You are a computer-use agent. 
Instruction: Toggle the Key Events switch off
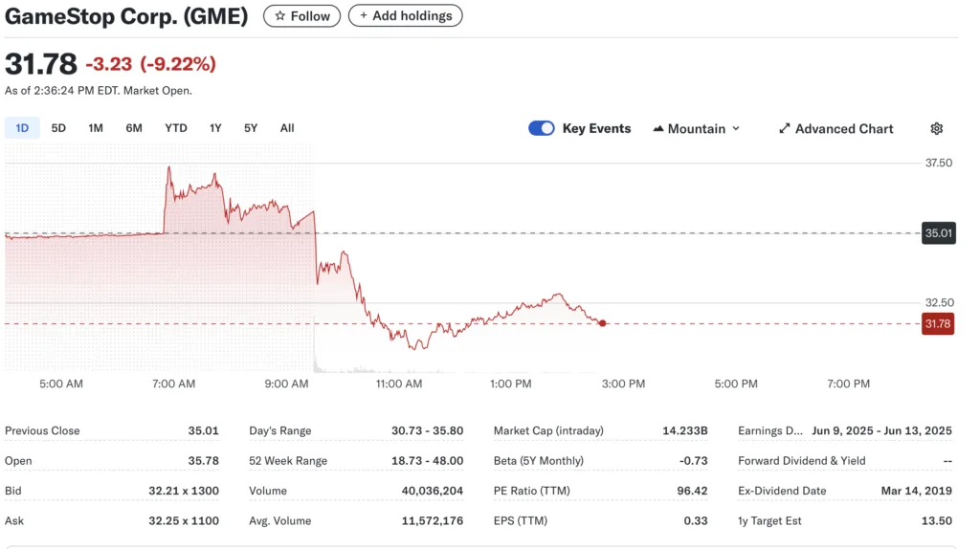pyautogui.click(x=542, y=128)
